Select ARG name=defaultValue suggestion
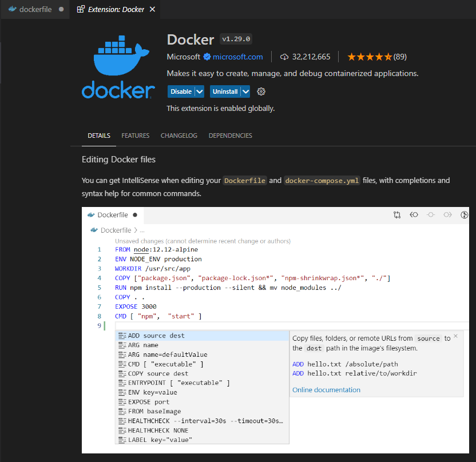This screenshot has width=476, height=462. coord(202,355)
